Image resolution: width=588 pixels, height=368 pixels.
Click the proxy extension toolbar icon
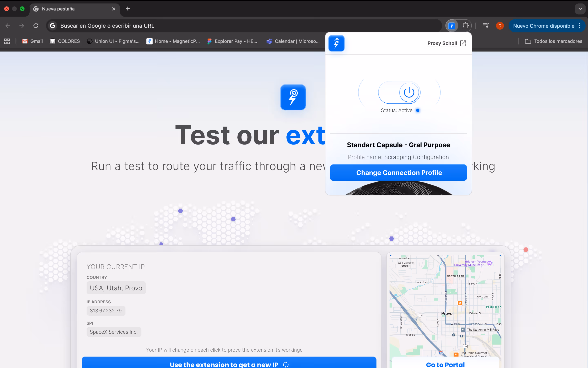click(452, 26)
